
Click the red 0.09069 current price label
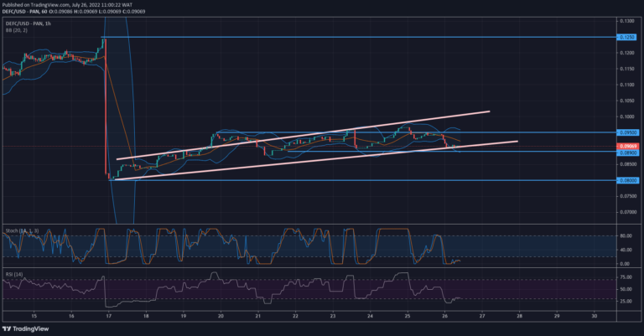pos(628,147)
